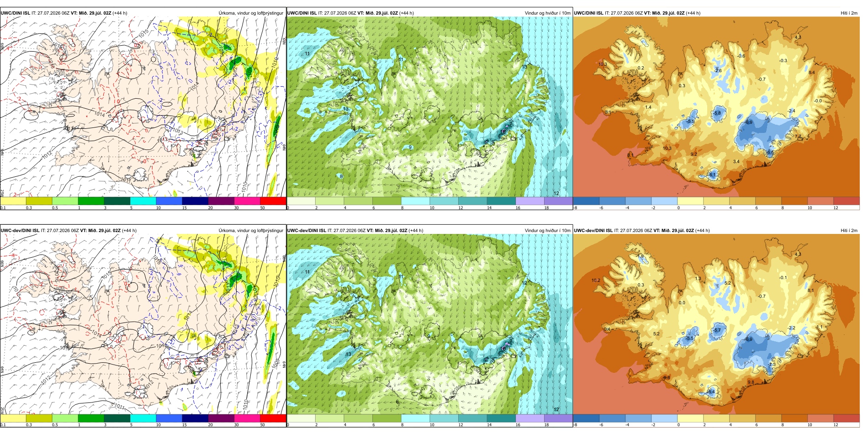The height and width of the screenshot is (434, 868).
Task: Click the teal 14–16 swatch in UWC-dev wind legend
Action: point(501,418)
